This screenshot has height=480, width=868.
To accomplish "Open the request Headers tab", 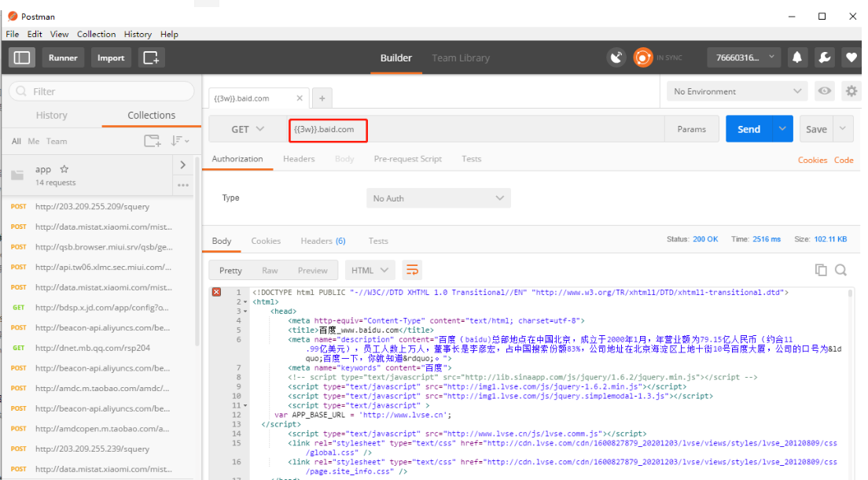I will coord(299,158).
